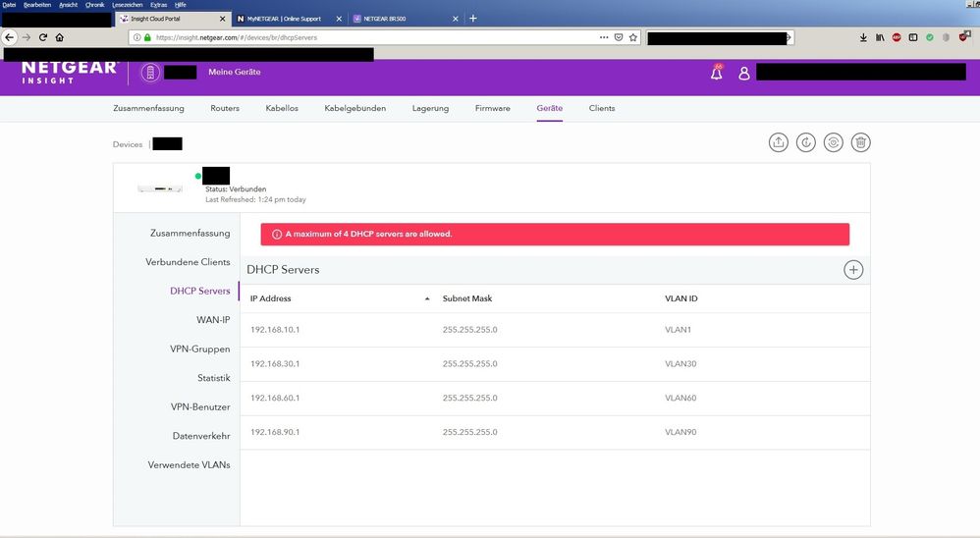Reload the page with browser refresh icon
The height and width of the screenshot is (538, 980).
43,37
